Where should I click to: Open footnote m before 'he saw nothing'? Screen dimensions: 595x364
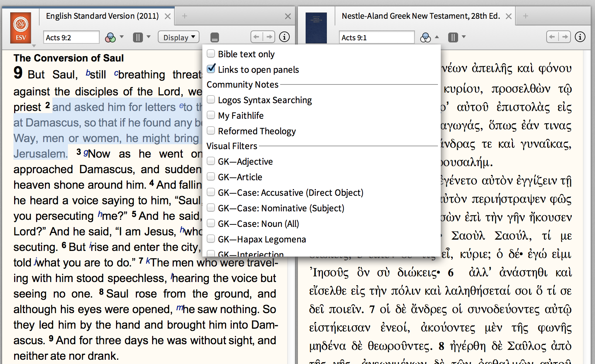point(180,308)
